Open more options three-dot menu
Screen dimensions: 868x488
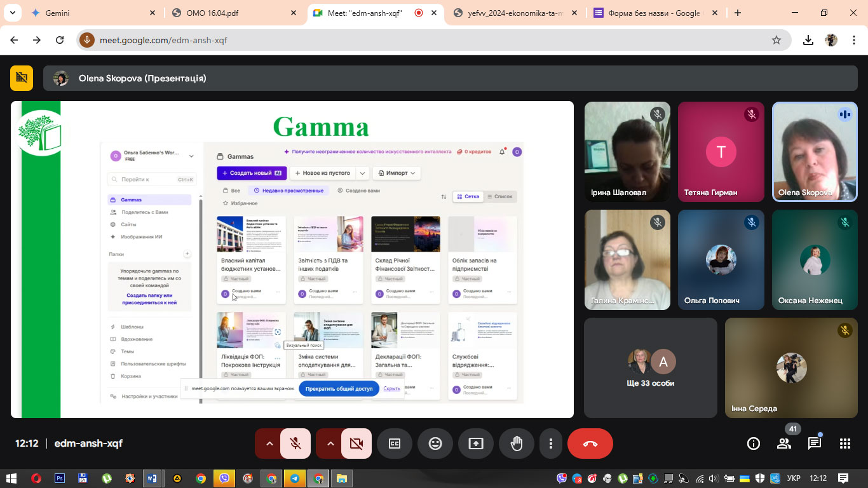(551, 444)
